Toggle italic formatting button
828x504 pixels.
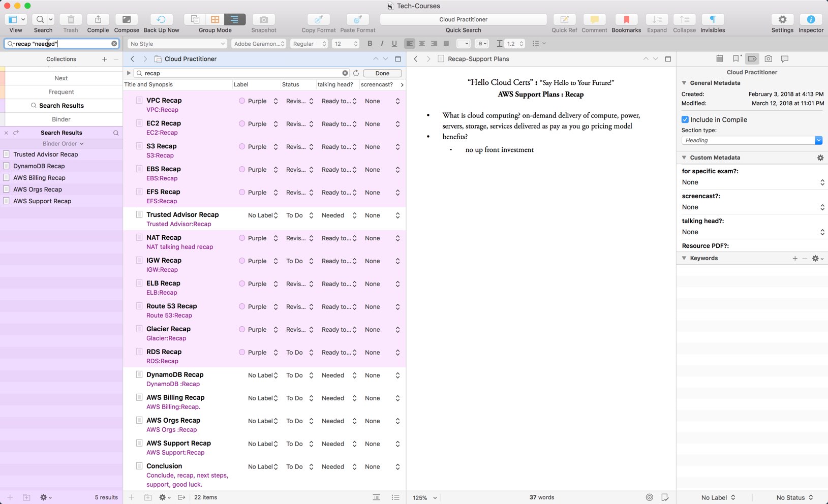pyautogui.click(x=382, y=44)
